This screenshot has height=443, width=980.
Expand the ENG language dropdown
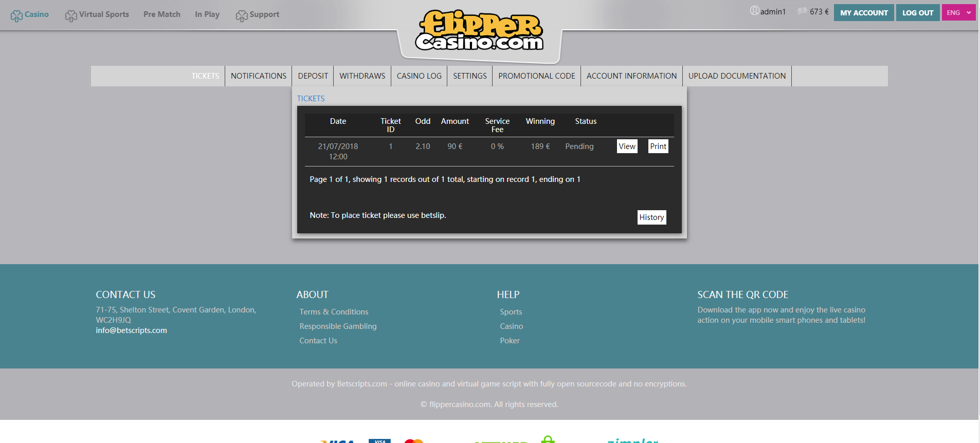pos(958,13)
